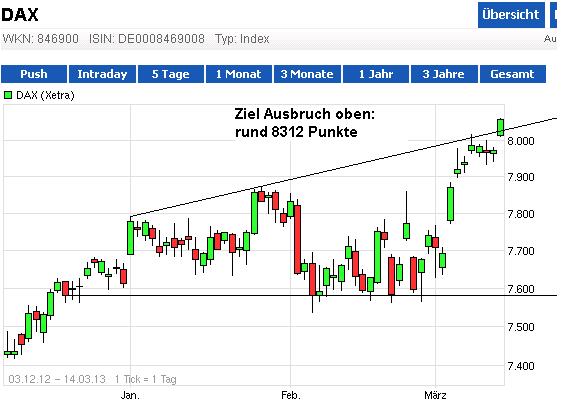The image size is (564, 407).
Task: Click the Feb. date axis label
Action: pos(291,395)
